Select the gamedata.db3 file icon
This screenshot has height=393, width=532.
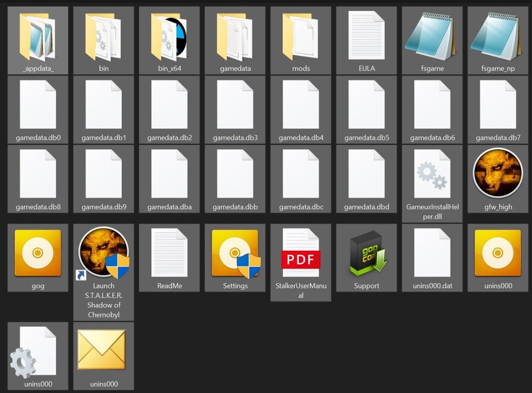click(x=235, y=104)
